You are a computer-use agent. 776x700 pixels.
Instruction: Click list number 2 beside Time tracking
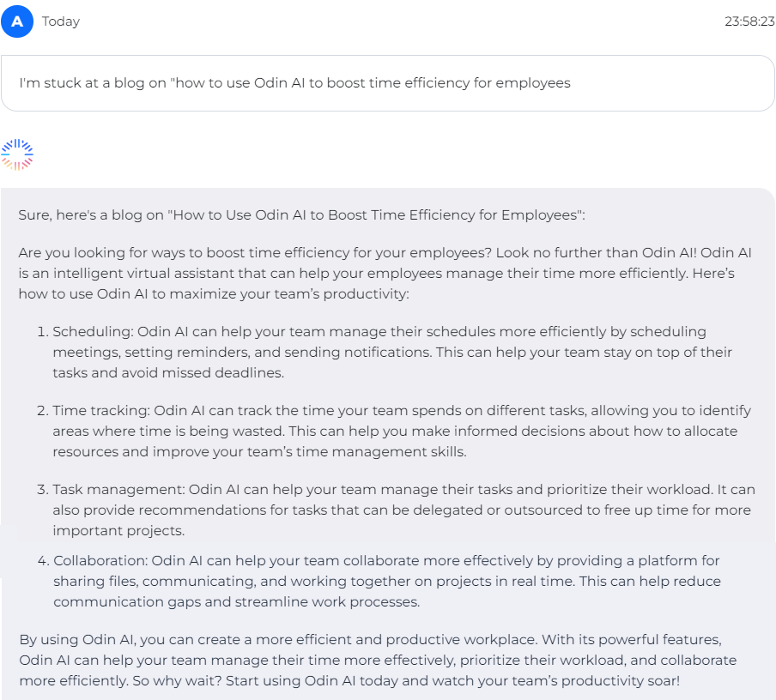[x=42, y=410]
